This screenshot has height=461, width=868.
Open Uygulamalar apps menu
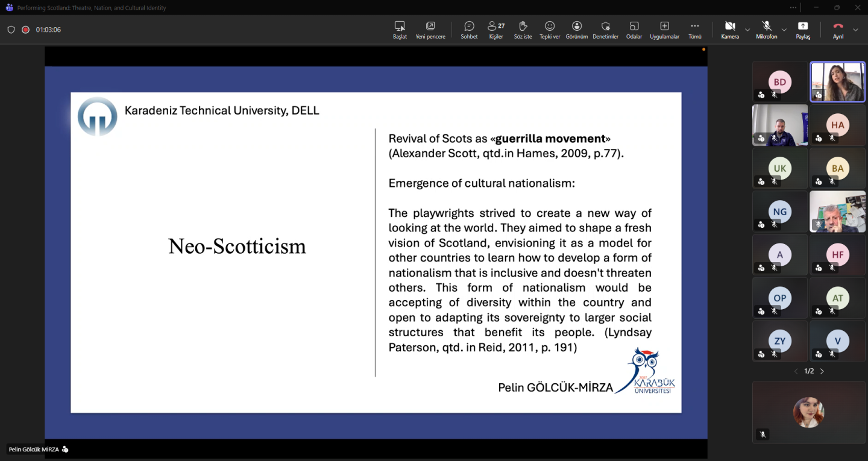664,29
